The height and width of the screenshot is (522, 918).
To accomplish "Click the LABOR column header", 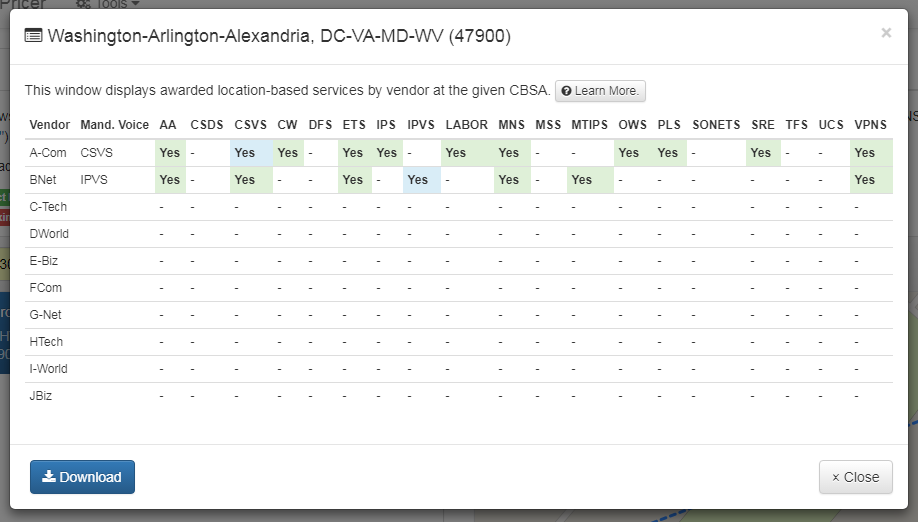I will [x=466, y=125].
